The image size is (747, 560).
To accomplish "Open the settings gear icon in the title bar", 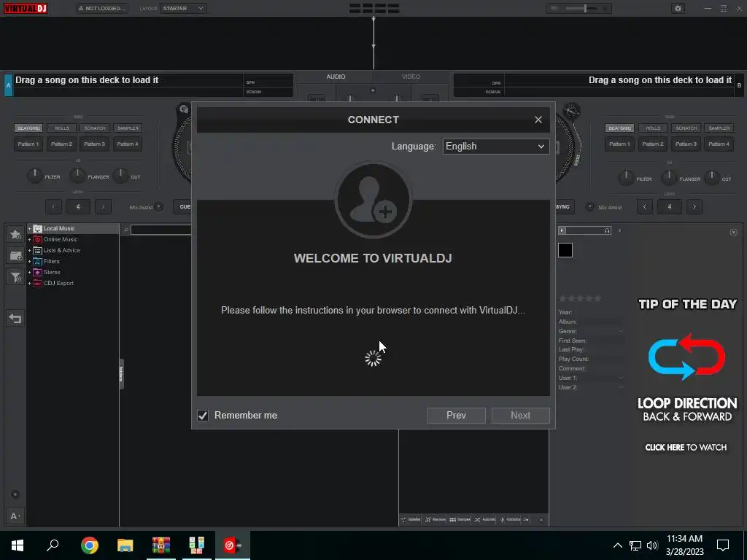I will click(678, 8).
